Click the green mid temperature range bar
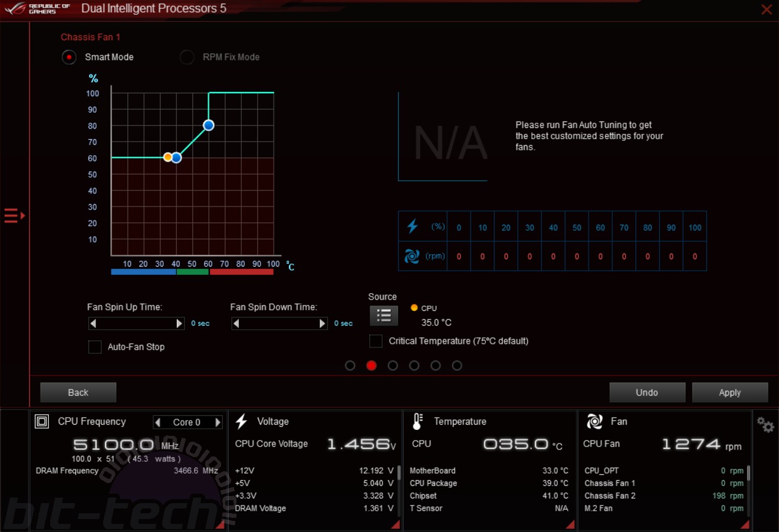The width and height of the screenshot is (779, 532). tap(192, 272)
